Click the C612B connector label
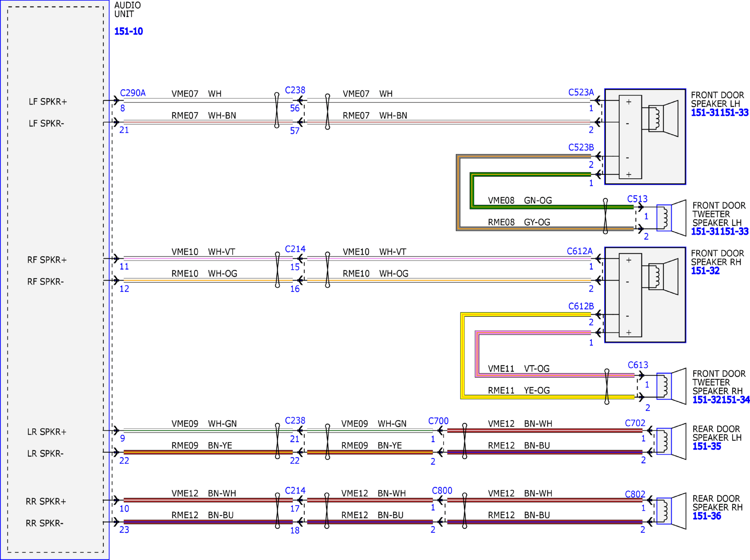The image size is (750, 560). click(x=581, y=306)
